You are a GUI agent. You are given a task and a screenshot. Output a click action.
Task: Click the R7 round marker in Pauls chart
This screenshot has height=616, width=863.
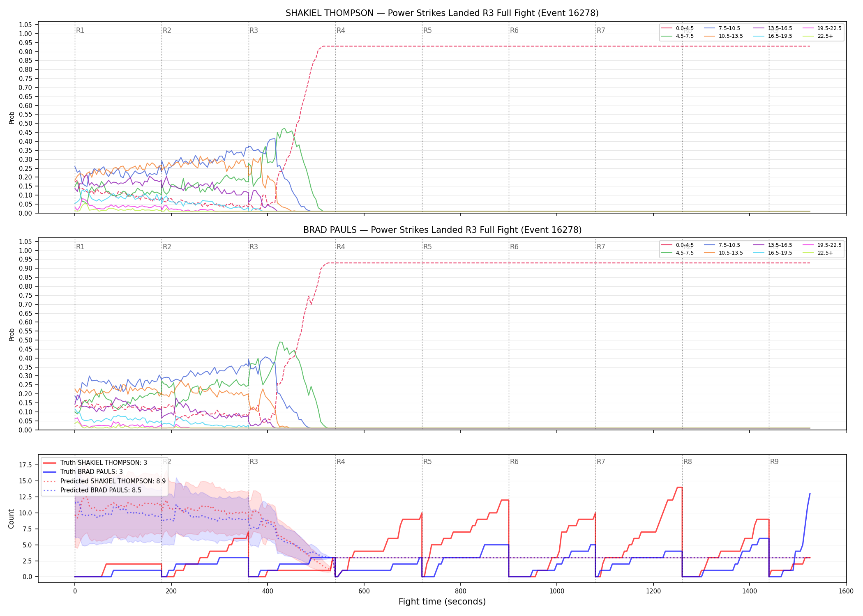601,247
